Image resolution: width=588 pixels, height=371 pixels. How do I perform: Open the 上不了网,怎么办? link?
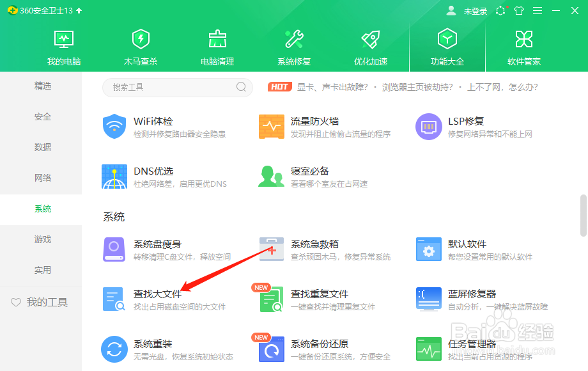(502, 87)
